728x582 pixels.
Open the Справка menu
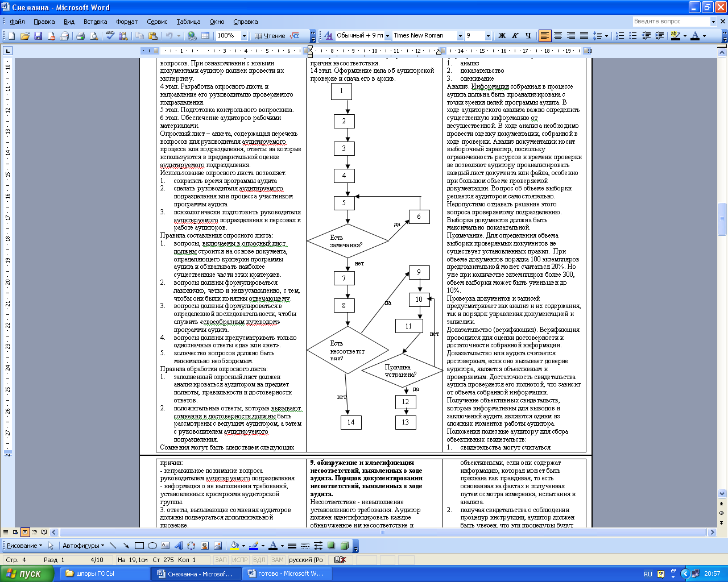click(x=246, y=22)
